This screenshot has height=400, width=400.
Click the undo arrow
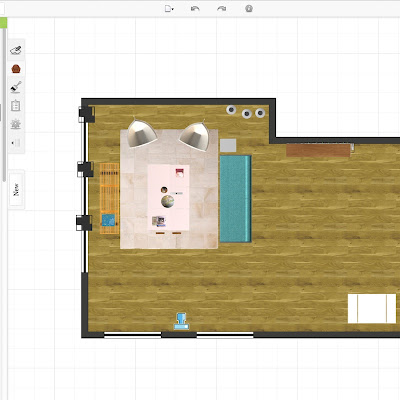[195, 9]
